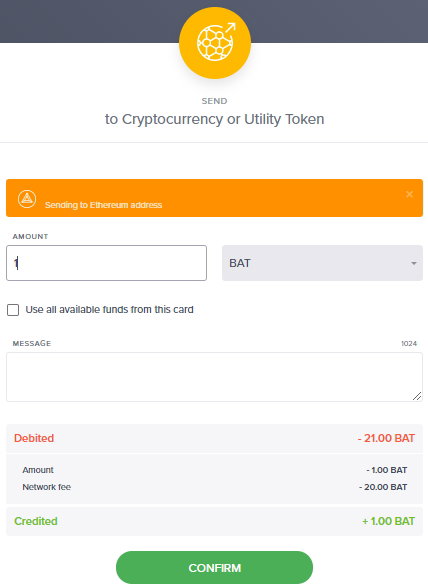Click the Sending to Ethereum address text

[x=104, y=205]
